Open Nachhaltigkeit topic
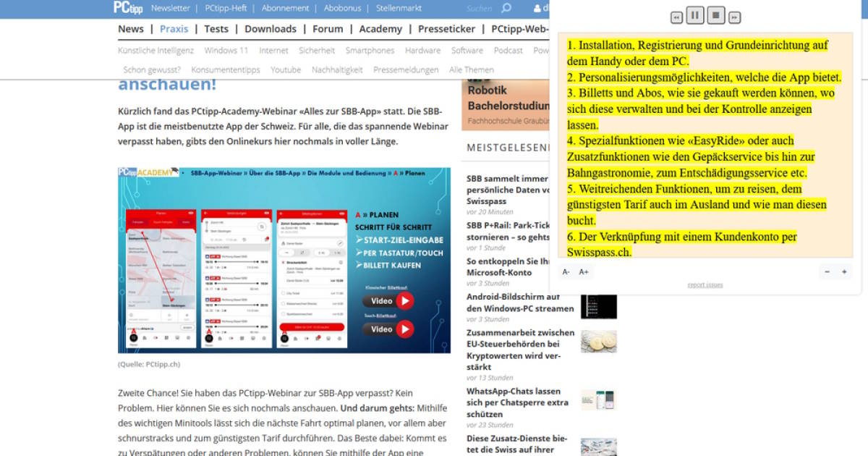Screen dimensions: 868x456 [337, 70]
